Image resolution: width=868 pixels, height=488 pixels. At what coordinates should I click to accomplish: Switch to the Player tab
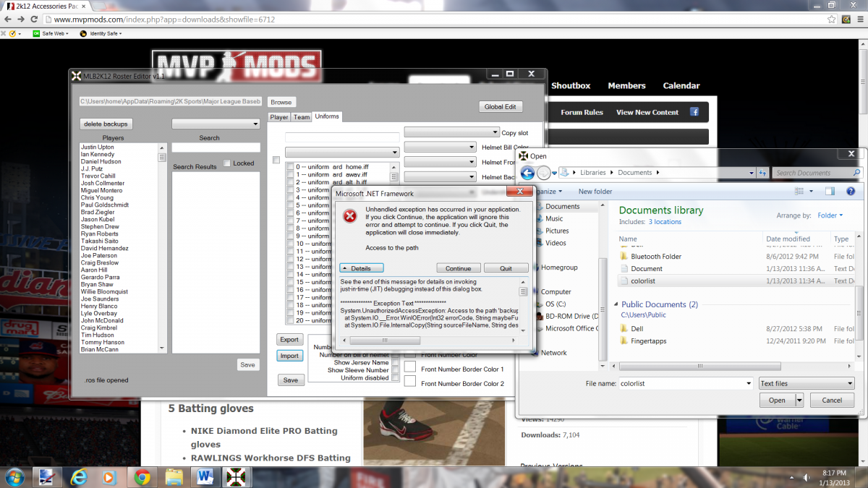click(x=279, y=117)
